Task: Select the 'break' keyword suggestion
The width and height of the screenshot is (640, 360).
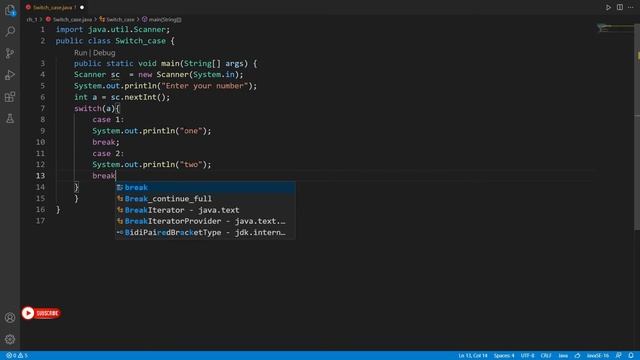Action: click(x=205, y=187)
